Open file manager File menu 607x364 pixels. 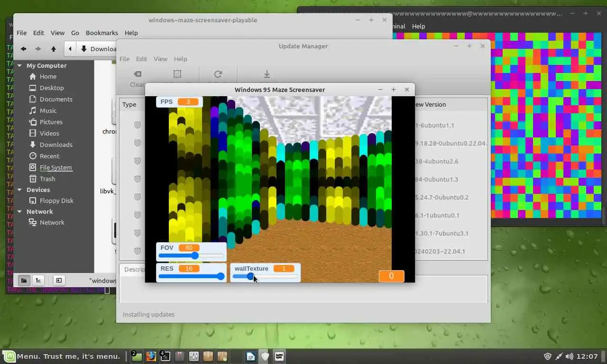pyautogui.click(x=21, y=33)
